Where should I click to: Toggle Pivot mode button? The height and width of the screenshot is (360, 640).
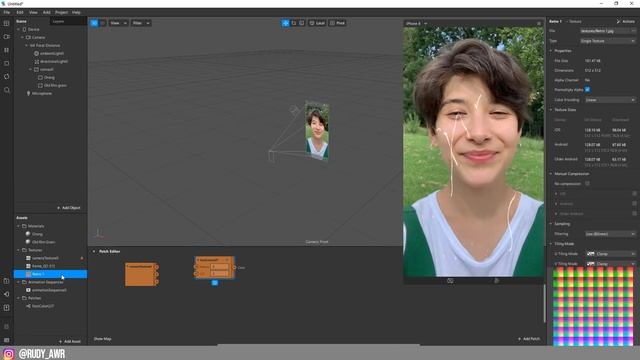click(338, 23)
